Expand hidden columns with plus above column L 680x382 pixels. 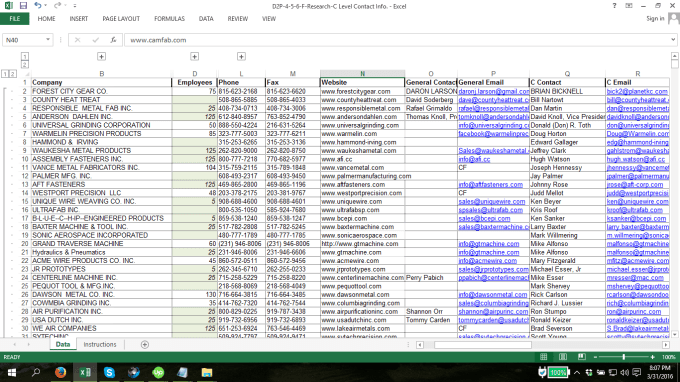pyautogui.click(x=241, y=56)
